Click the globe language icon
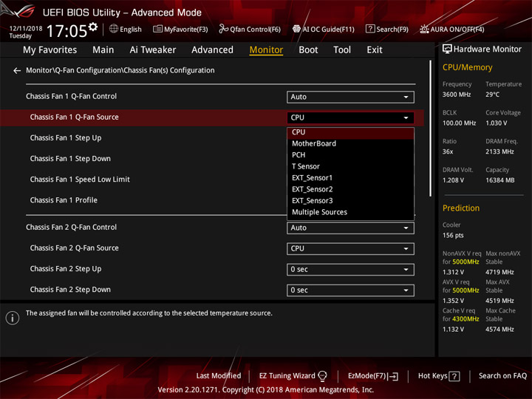The height and width of the screenshot is (399, 532). click(114, 29)
